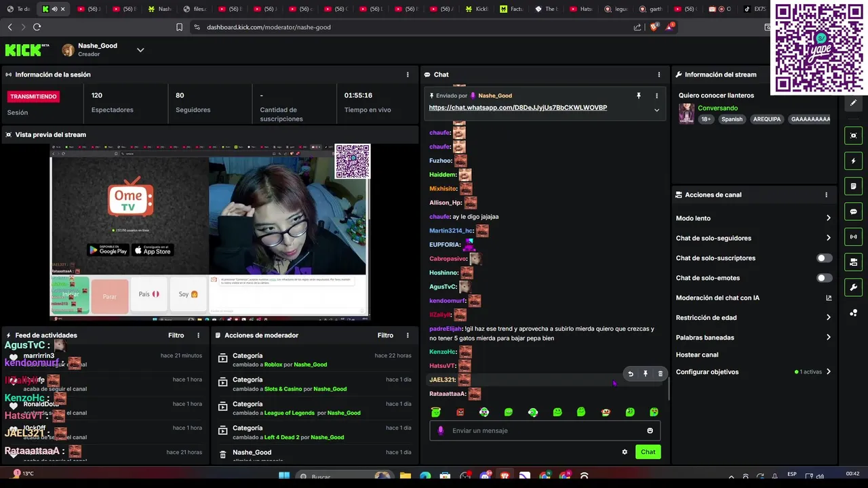
Task: Unpin the pinned WhatsApp message
Action: pyautogui.click(x=638, y=96)
